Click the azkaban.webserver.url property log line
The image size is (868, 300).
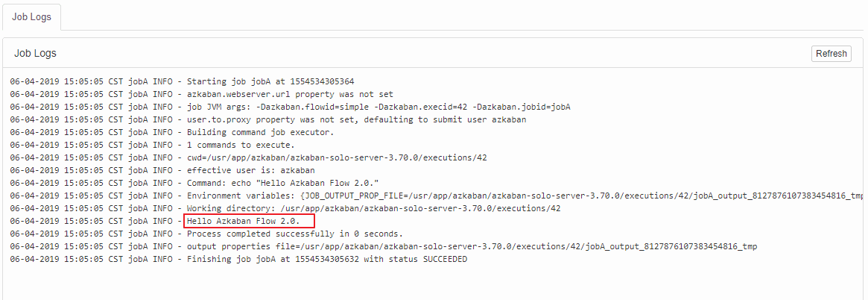(x=201, y=94)
